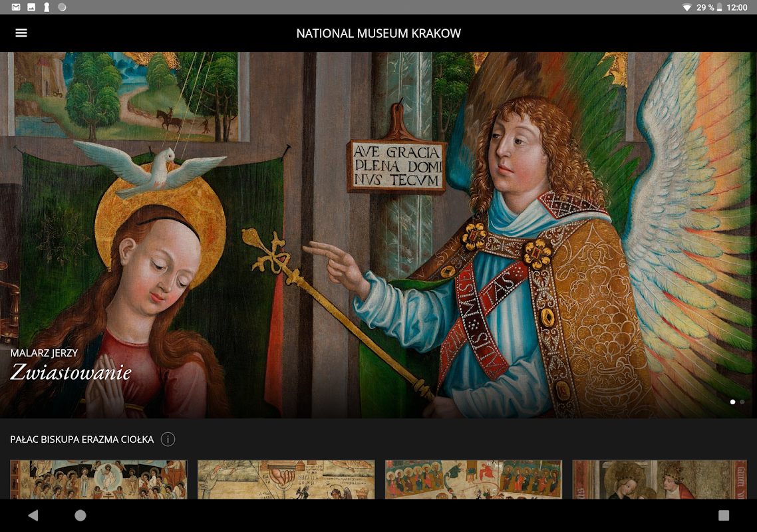Click the Malarz Jerzy artist caption
757x532 pixels.
coord(44,353)
